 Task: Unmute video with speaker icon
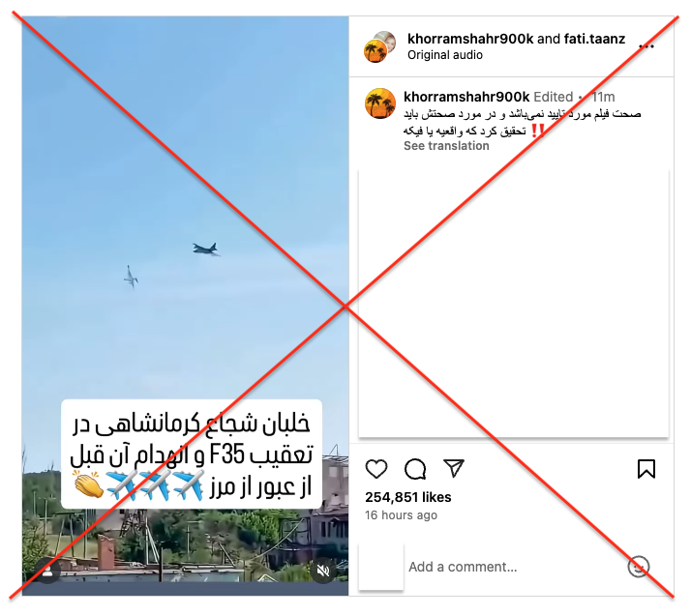(x=323, y=571)
